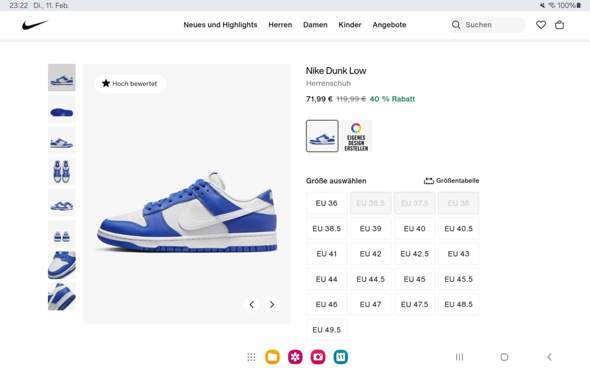Open the app drawer grid icon
Viewport: 590px width, 368px height.
click(251, 357)
